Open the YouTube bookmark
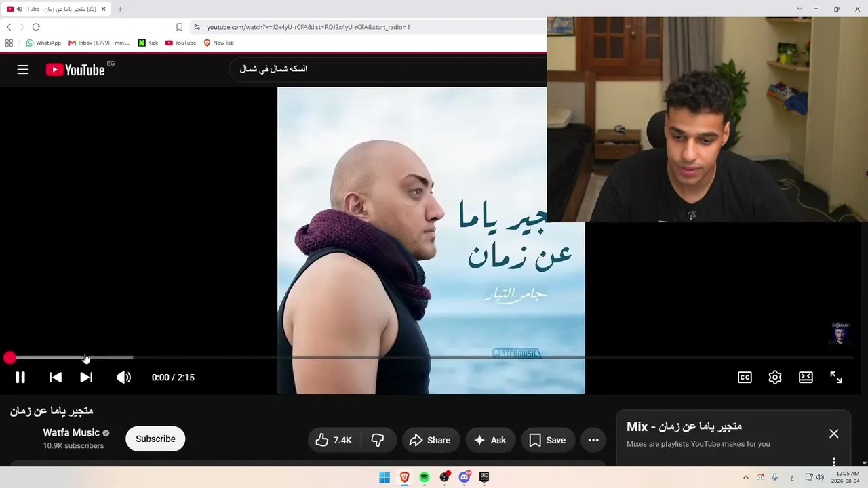The image size is (868, 488). [180, 43]
